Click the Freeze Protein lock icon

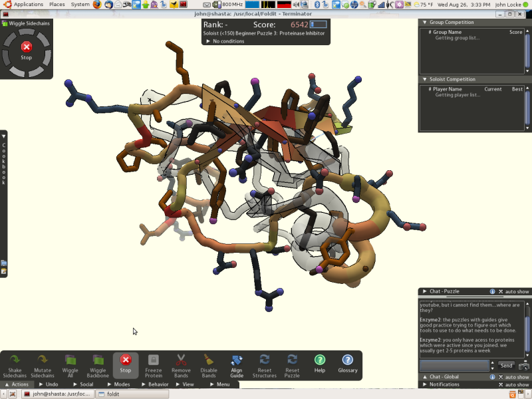(154, 360)
